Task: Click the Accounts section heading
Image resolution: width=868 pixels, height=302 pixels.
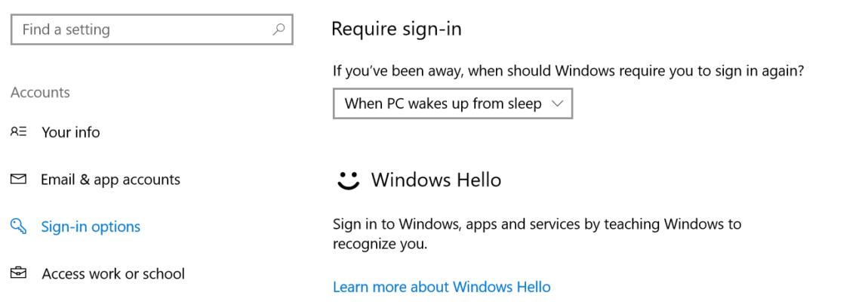Action: pyautogui.click(x=40, y=92)
